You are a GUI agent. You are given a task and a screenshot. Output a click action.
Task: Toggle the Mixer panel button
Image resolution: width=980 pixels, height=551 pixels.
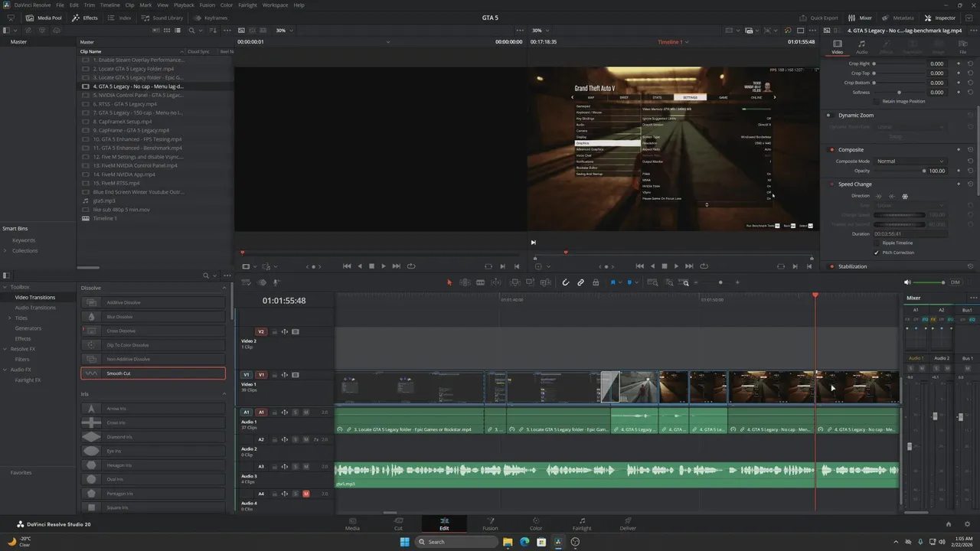[x=861, y=18]
